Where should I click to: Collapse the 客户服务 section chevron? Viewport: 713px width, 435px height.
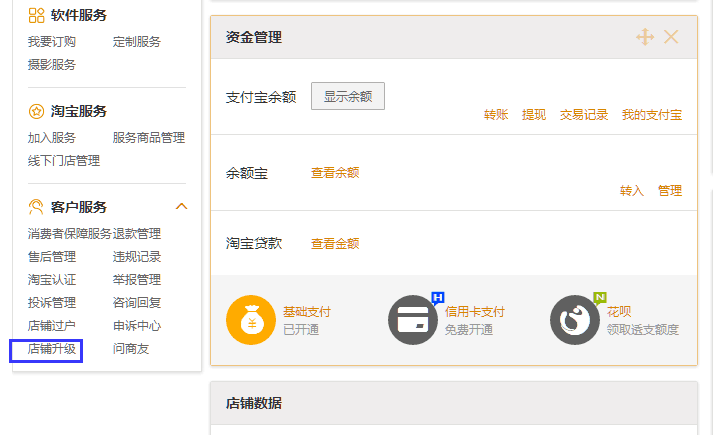[181, 206]
